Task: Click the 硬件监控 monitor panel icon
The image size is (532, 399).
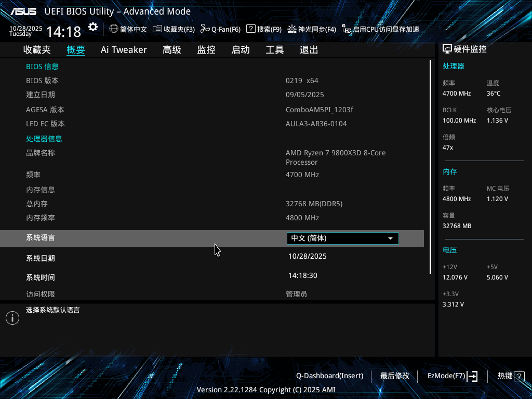Action: (448, 48)
